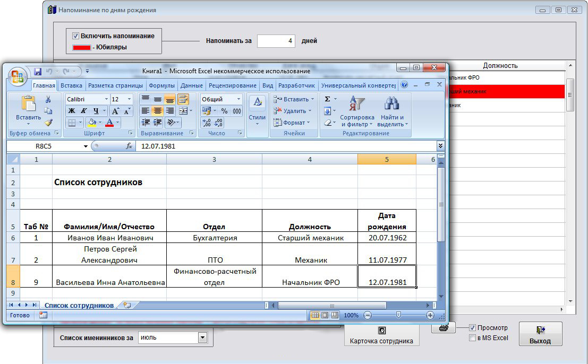Click the Карточка сотрудника button
588x364 pixels.
click(x=381, y=335)
